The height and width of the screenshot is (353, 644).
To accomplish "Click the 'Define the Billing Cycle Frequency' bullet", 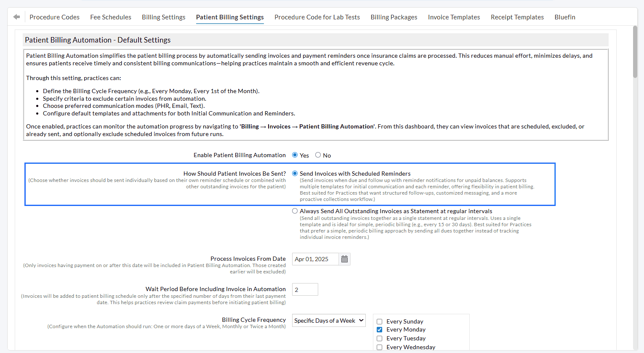I will pos(151,91).
